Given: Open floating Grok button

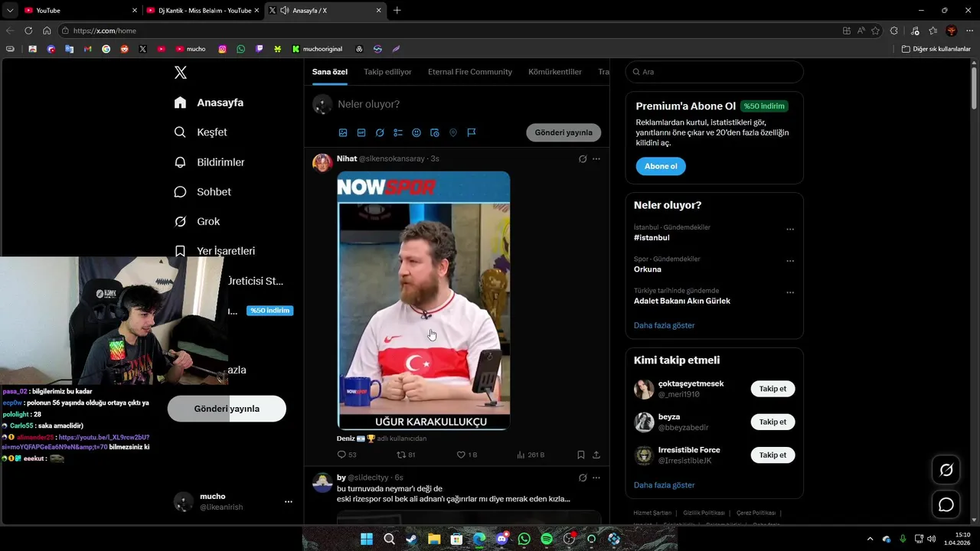Looking at the screenshot, I should [946, 470].
